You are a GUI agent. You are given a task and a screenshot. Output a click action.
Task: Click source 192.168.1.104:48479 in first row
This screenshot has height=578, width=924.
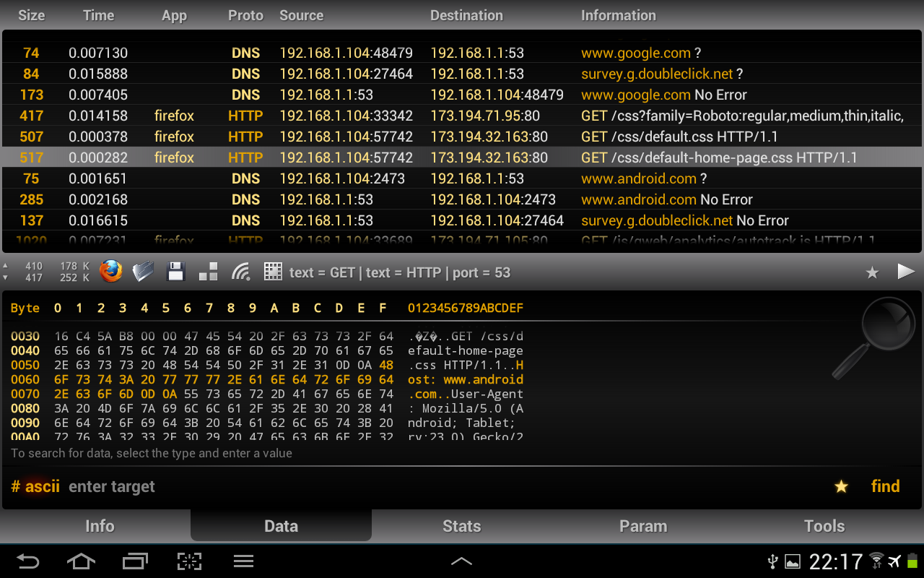click(x=346, y=53)
